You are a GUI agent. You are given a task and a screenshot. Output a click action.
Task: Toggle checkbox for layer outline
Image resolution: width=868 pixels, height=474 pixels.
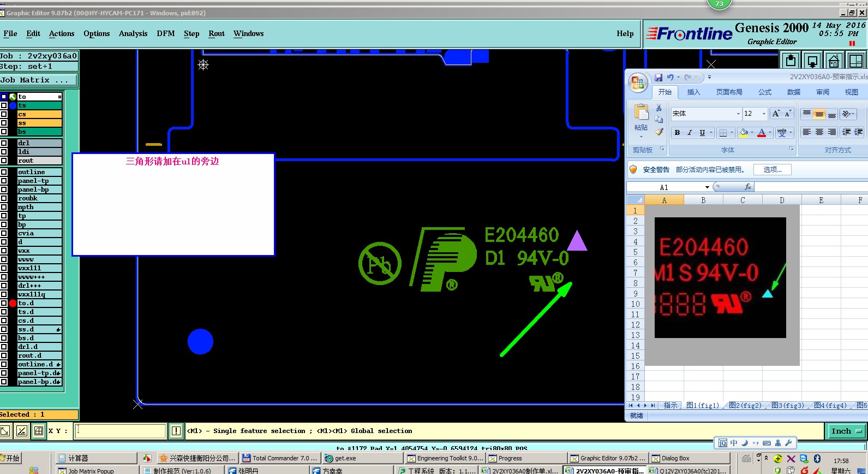[4, 172]
